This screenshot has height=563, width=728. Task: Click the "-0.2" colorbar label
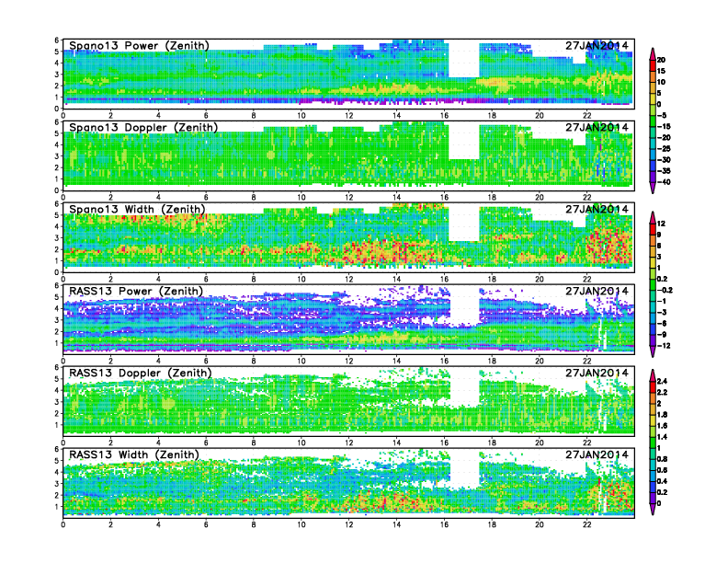pyautogui.click(x=665, y=290)
